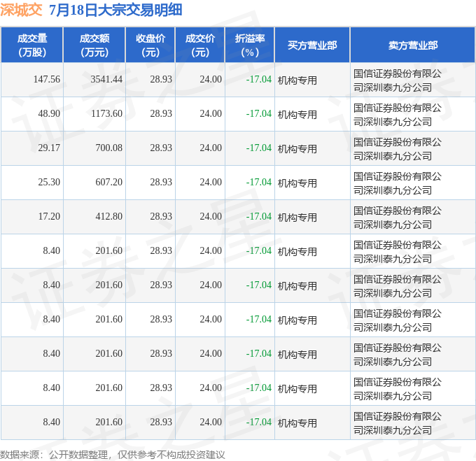Image resolution: width=476 pixels, height=461 pixels.
Task: Click the title 7月18日大宗交易明细
Action: click(115, 10)
